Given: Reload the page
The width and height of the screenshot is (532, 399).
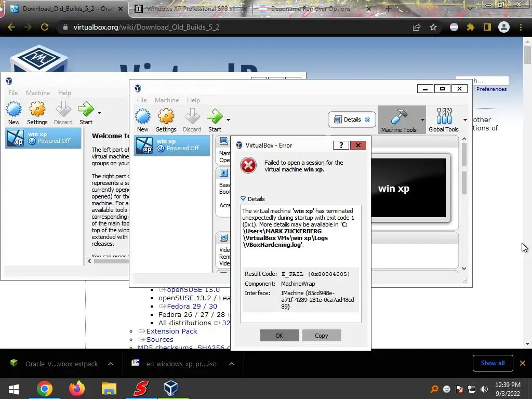Looking at the screenshot, I should [x=45, y=27].
